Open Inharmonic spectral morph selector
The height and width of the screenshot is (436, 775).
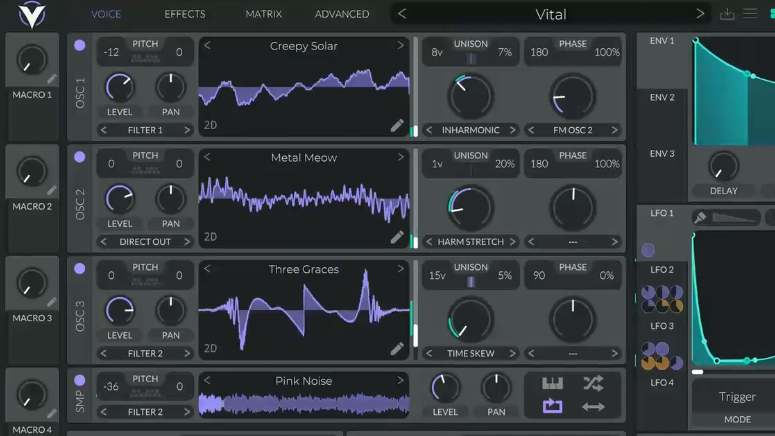[x=471, y=130]
